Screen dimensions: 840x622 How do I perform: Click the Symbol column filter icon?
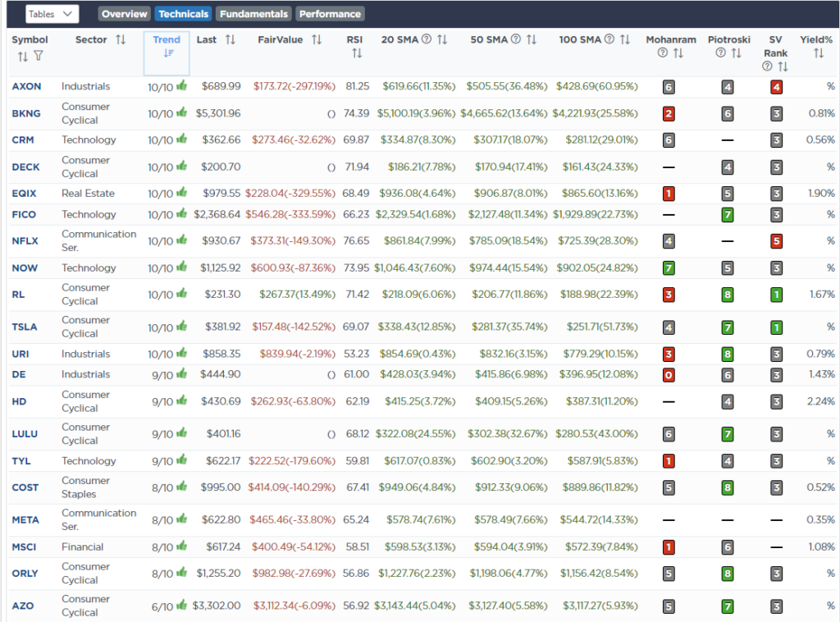(39, 56)
